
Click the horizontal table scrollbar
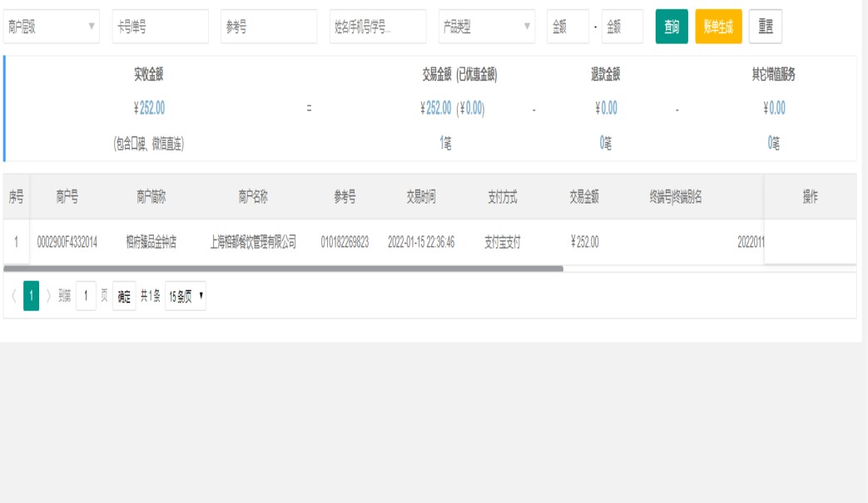283,269
